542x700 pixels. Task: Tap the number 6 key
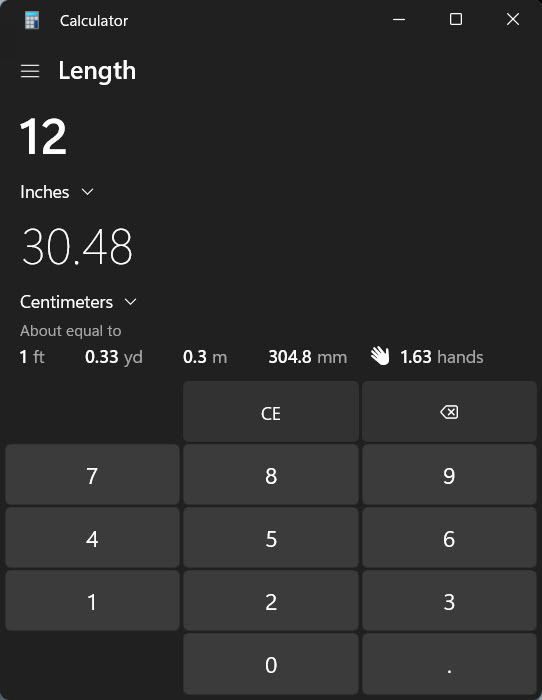[449, 538]
